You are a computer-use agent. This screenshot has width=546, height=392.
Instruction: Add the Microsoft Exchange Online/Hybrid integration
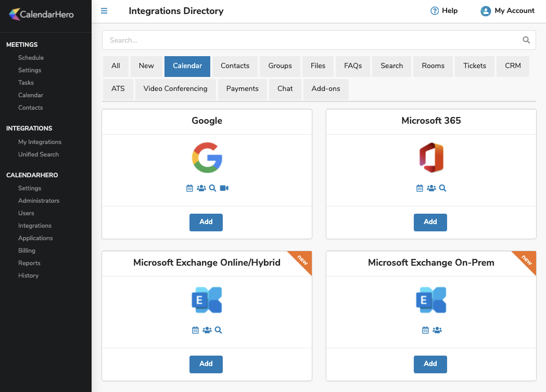206,364
